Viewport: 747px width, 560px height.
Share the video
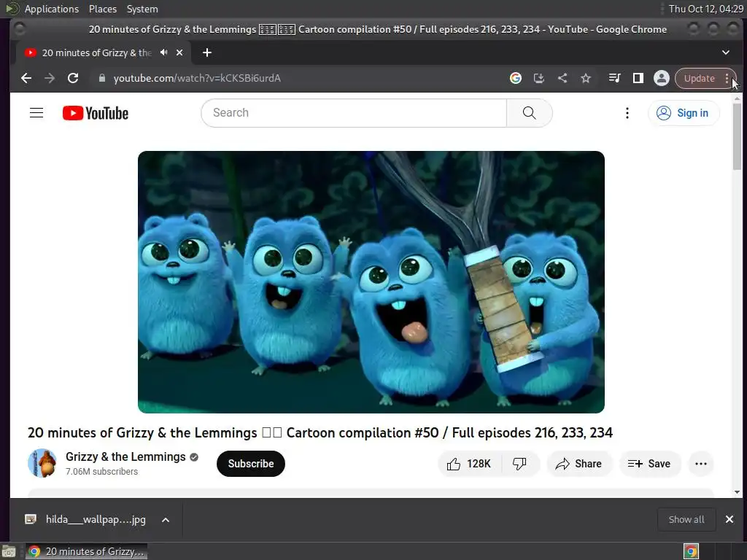point(578,463)
